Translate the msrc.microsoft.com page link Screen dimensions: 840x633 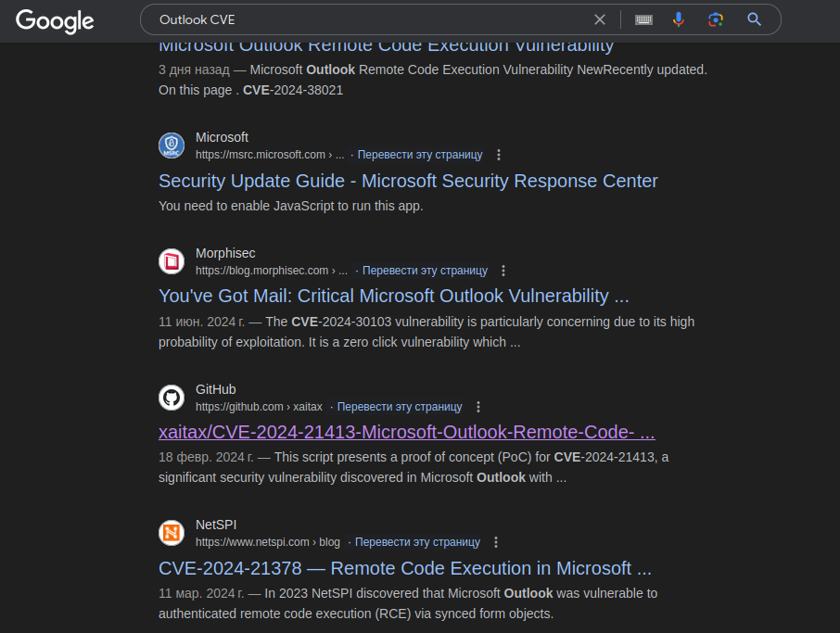point(420,155)
